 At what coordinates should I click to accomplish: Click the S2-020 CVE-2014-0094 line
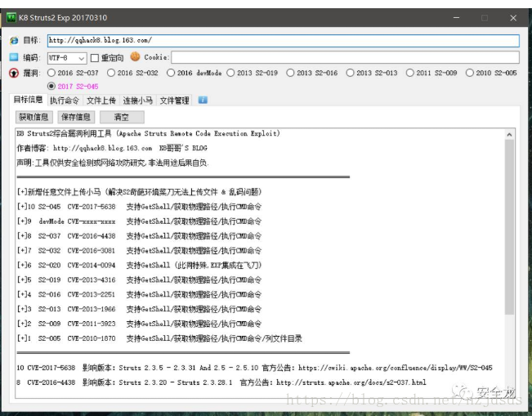pyautogui.click(x=139, y=265)
